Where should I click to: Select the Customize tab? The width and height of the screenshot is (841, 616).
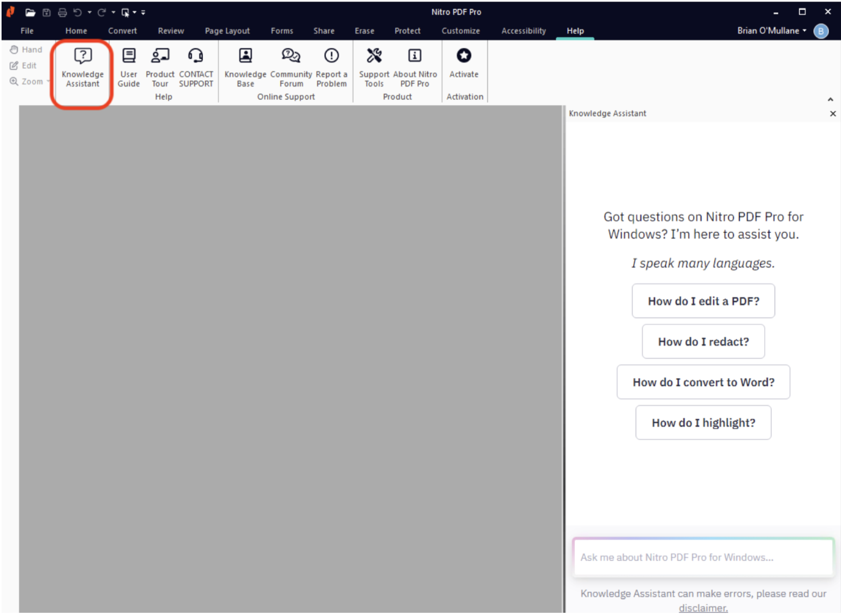click(x=460, y=31)
